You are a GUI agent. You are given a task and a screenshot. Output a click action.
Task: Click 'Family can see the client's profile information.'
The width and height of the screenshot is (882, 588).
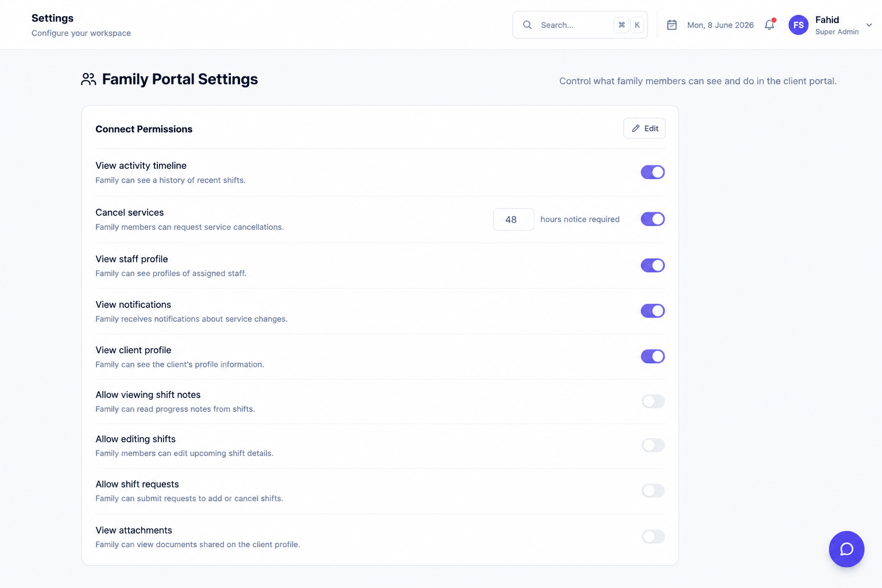pos(180,364)
